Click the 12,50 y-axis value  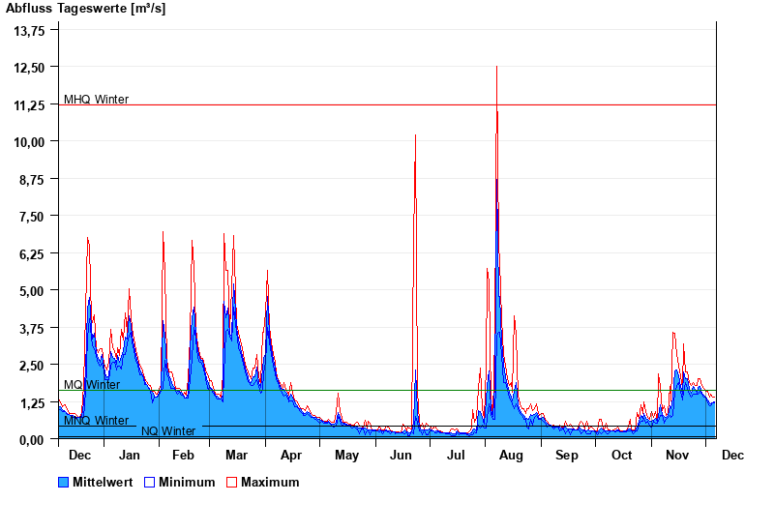[x=29, y=68]
